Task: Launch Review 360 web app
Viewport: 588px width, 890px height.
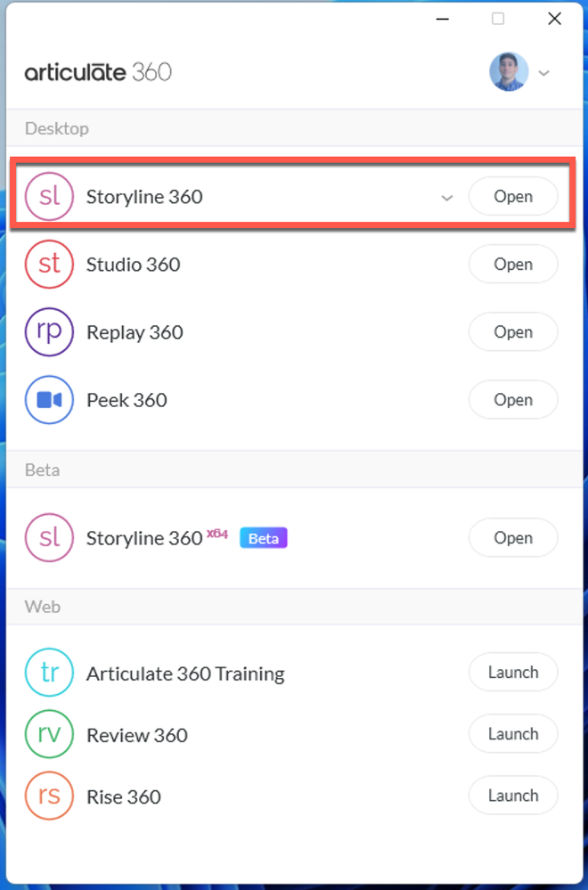Action: pyautogui.click(x=513, y=734)
